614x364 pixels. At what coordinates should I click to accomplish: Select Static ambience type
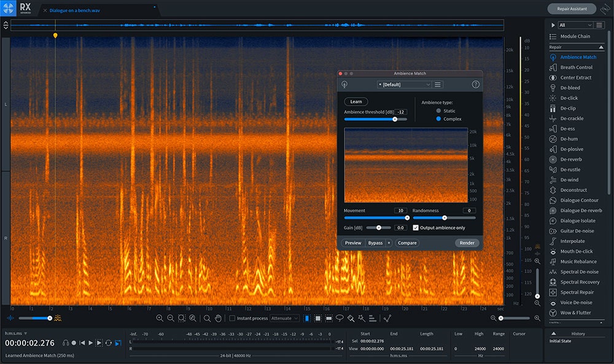pos(438,110)
